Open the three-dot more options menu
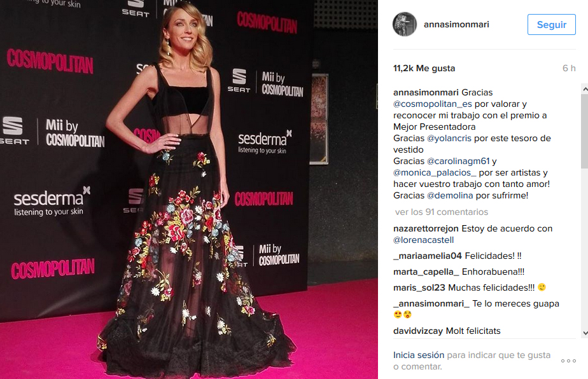Viewport: 588px width, 379px height. click(x=568, y=361)
